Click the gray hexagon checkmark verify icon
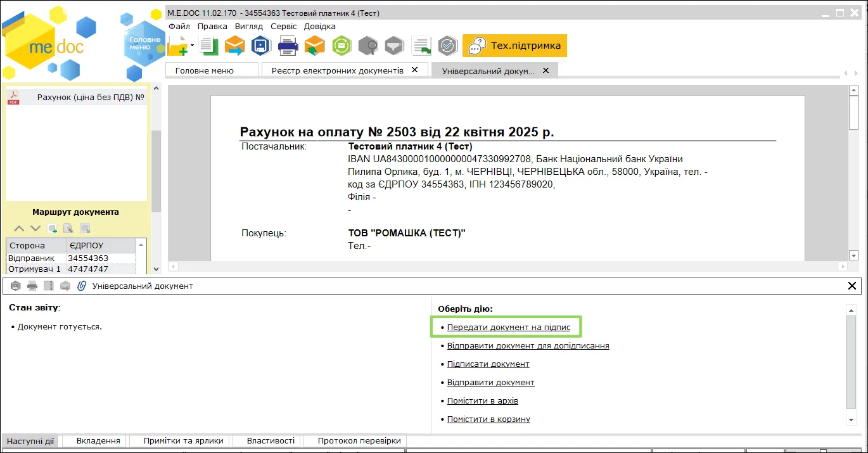Image resolution: width=868 pixels, height=453 pixels. [448, 46]
